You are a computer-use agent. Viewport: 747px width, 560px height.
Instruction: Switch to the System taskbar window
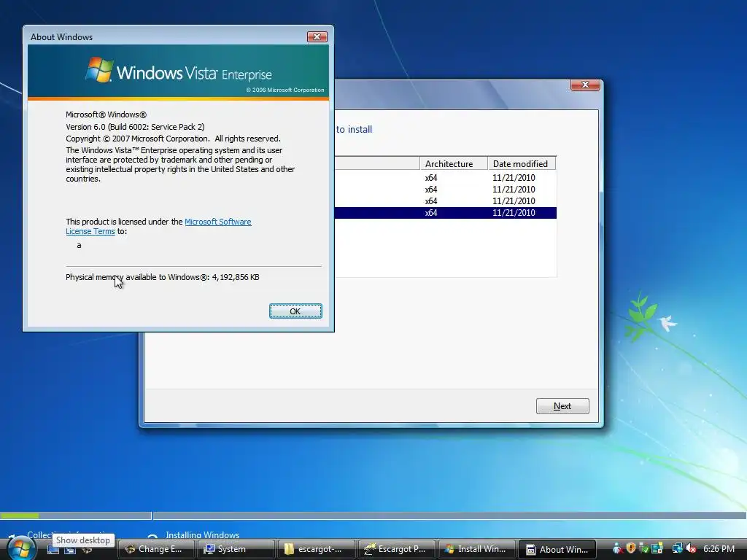tap(236, 549)
